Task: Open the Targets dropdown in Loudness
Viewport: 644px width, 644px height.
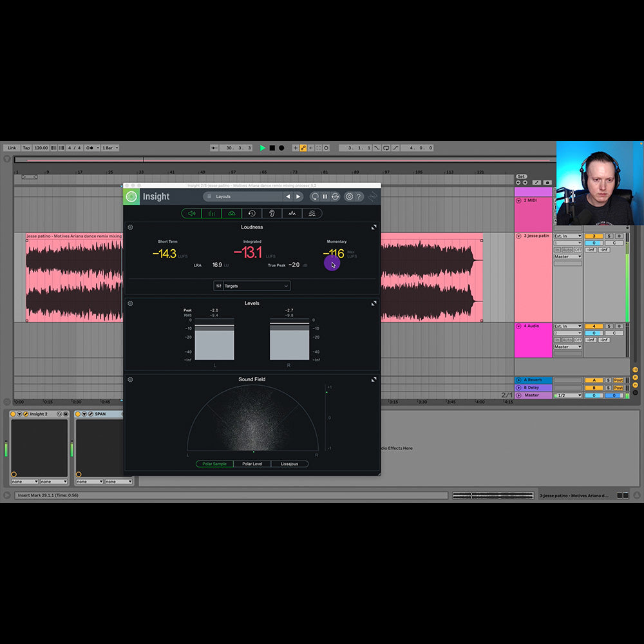Action: pyautogui.click(x=252, y=286)
